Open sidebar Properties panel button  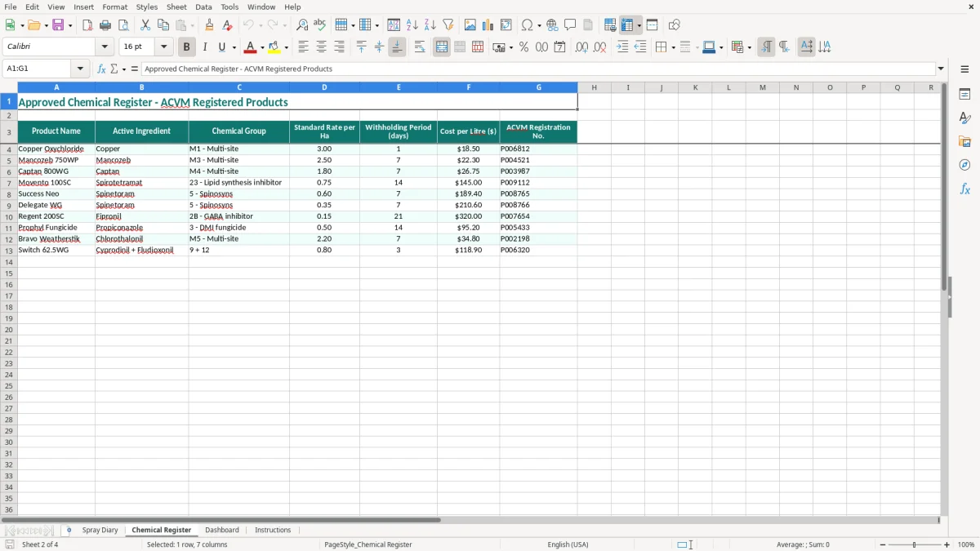(x=964, y=94)
